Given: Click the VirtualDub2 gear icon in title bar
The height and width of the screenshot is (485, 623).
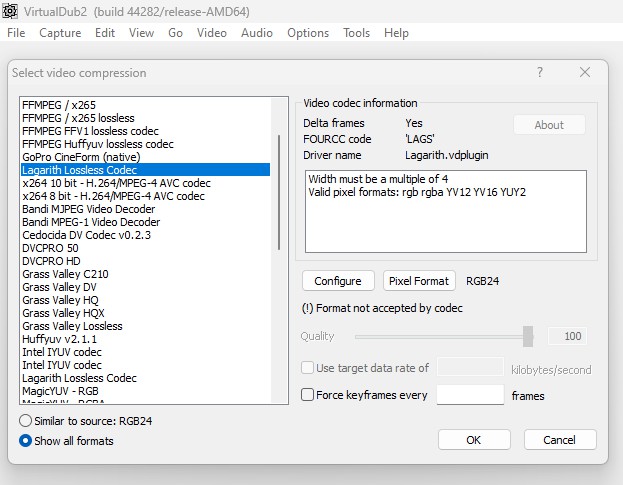Looking at the screenshot, I should (x=10, y=11).
